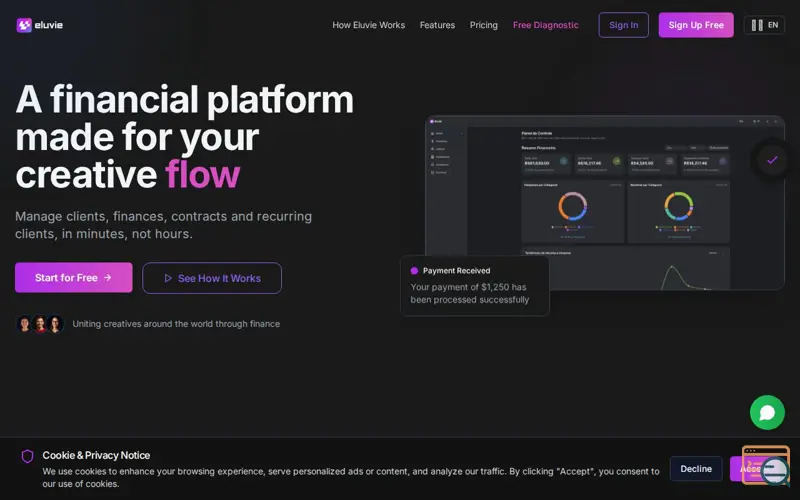This screenshot has width=800, height=500.
Task: Click the Uniting creatives around the world text
Action: (x=176, y=324)
